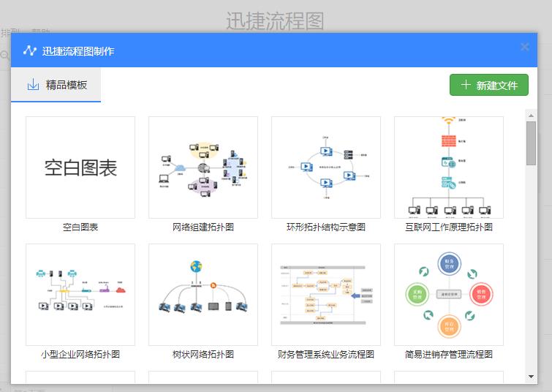Viewport: 552px width, 392px height.
Task: Click the 网络组建拓扑图 caption text
Action: (203, 227)
